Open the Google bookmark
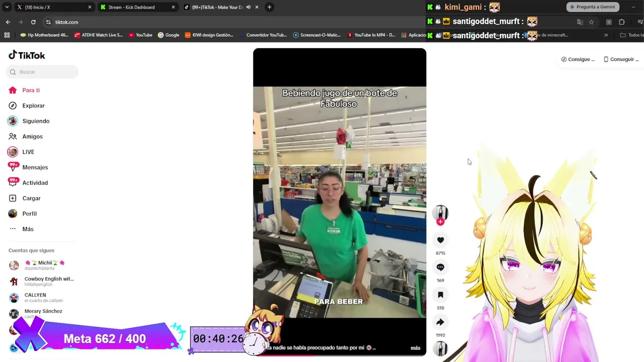 pos(169,35)
